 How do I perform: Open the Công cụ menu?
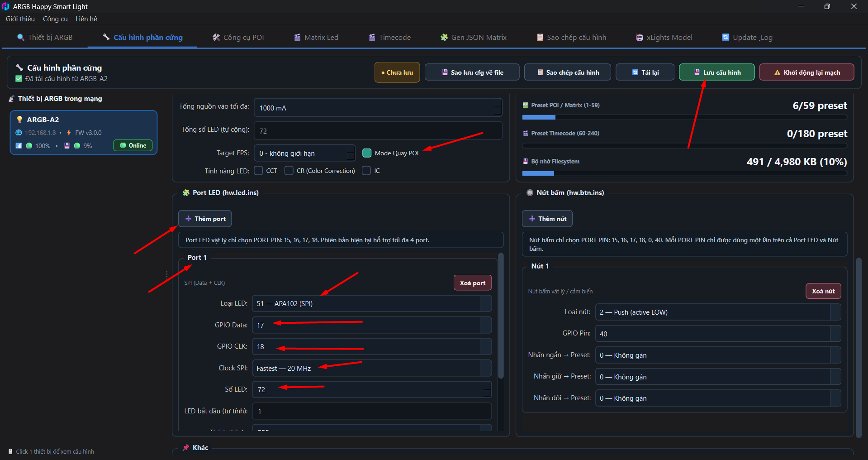pos(55,19)
